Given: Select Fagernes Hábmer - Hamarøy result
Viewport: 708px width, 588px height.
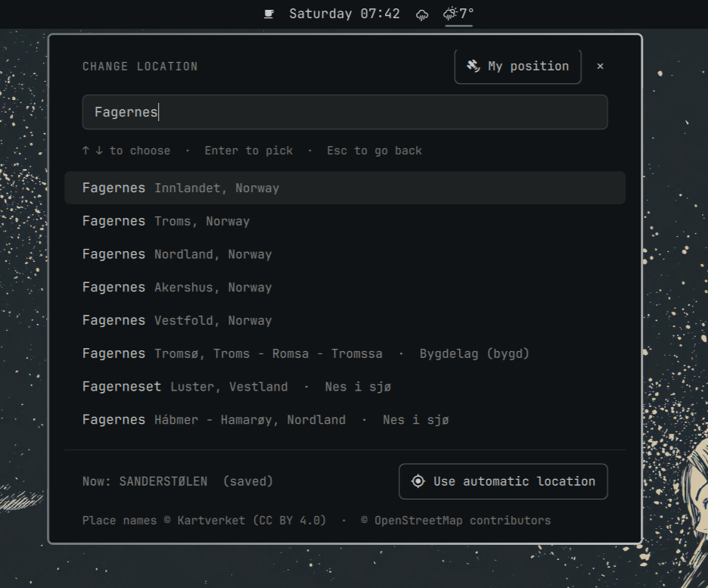Looking at the screenshot, I should [345, 419].
